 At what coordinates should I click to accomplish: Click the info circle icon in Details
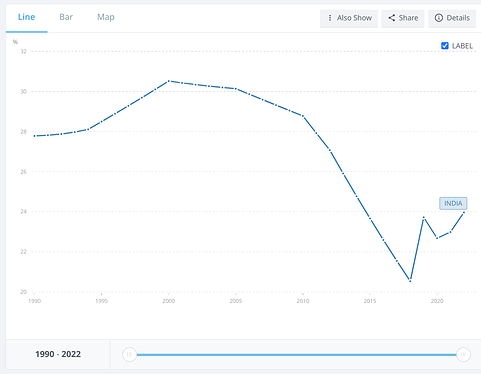[439, 18]
